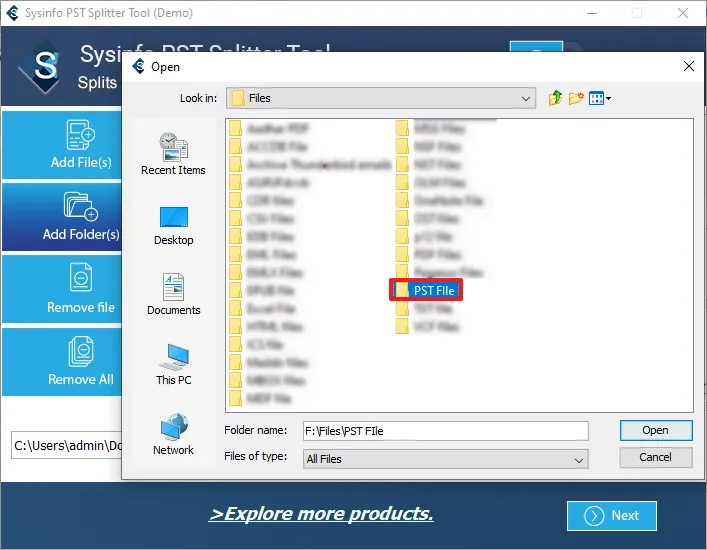Click the Folder name input field
The image size is (707, 550).
[445, 431]
